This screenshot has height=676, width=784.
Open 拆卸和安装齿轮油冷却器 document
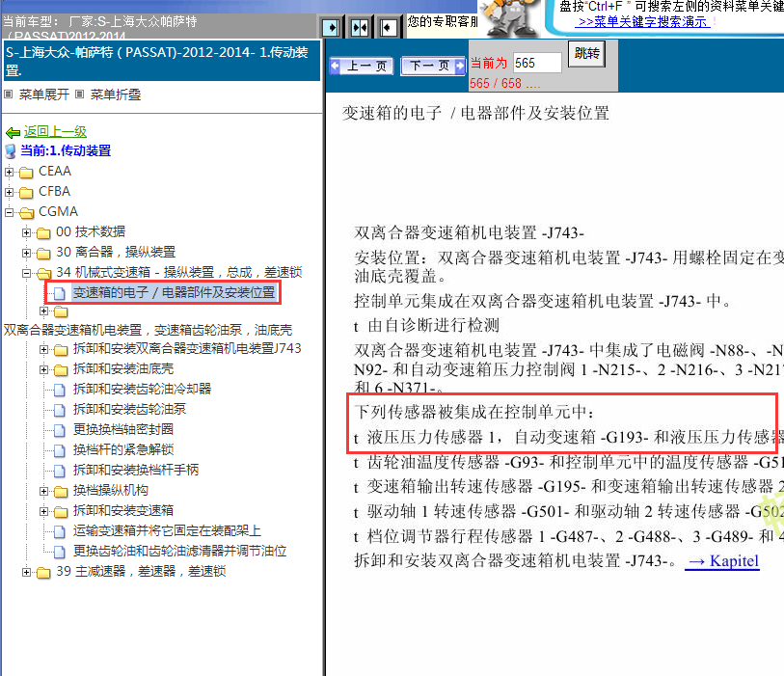(x=142, y=389)
